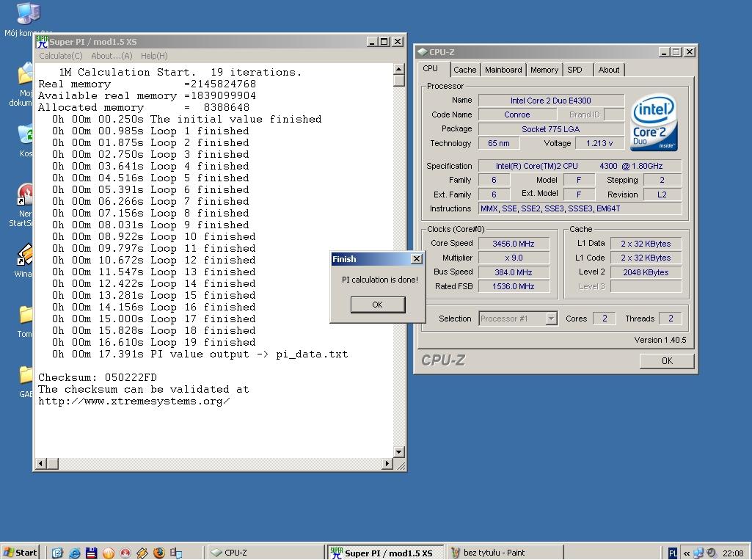Click the Code Name value Conroe
Image resolution: width=752 pixels, height=560 pixels.
pos(517,114)
